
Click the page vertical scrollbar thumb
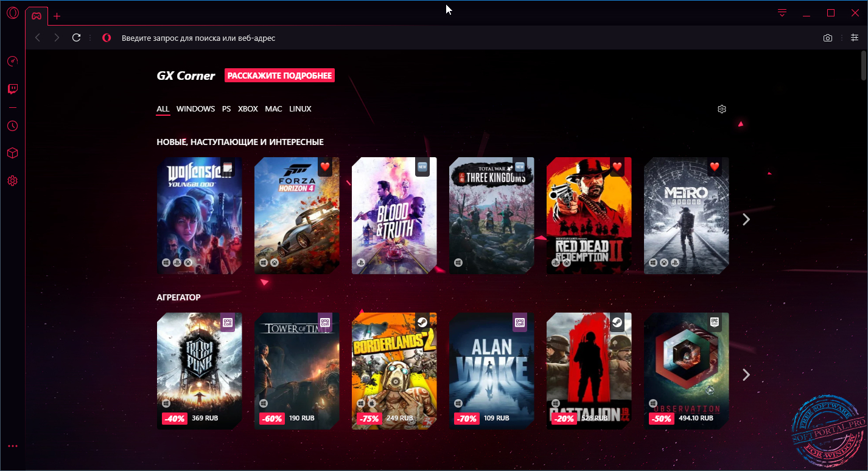tap(864, 65)
